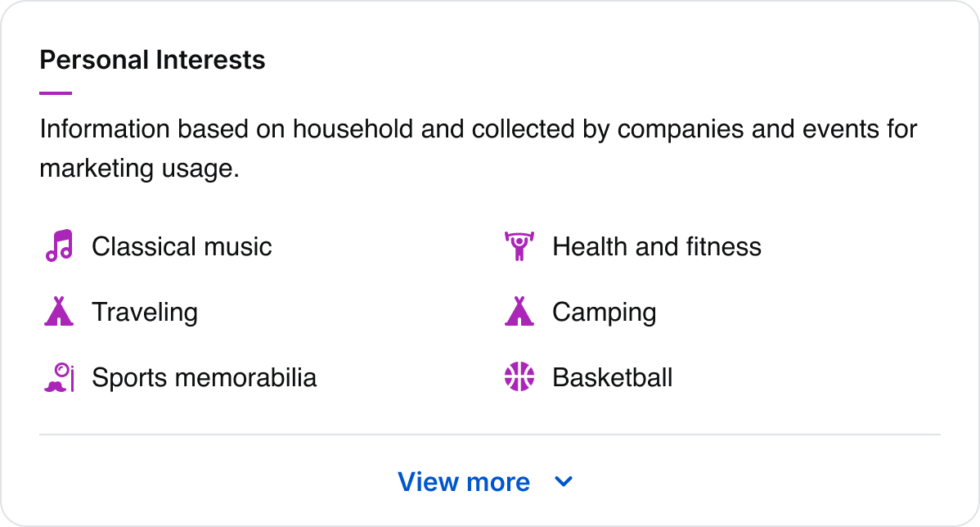
Task: Click the purple accent line under heading
Action: click(56, 93)
